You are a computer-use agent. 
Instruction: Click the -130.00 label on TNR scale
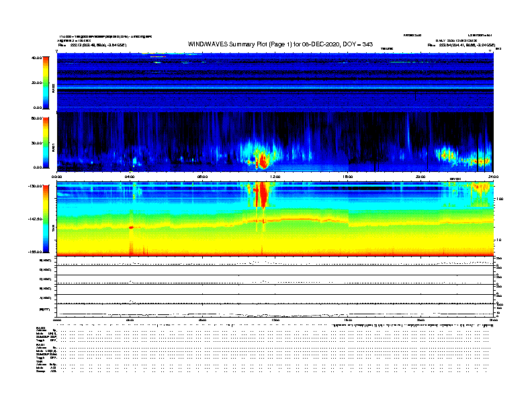(x=36, y=186)
